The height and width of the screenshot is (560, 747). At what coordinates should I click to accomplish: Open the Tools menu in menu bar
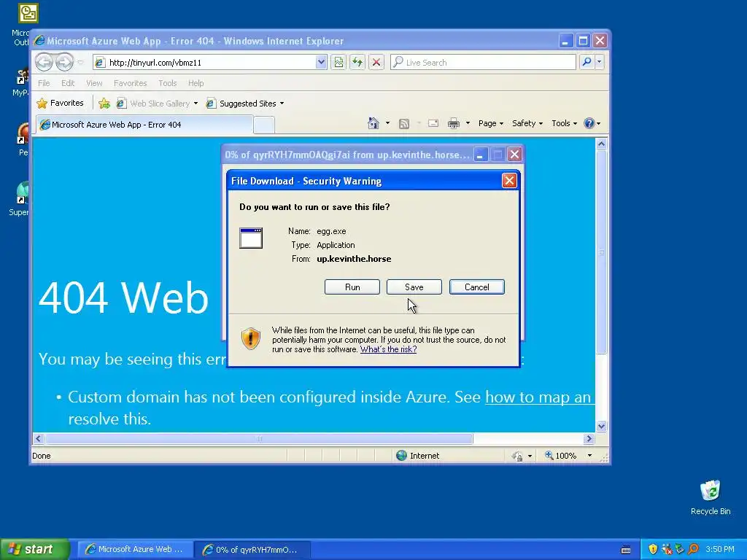(x=167, y=83)
